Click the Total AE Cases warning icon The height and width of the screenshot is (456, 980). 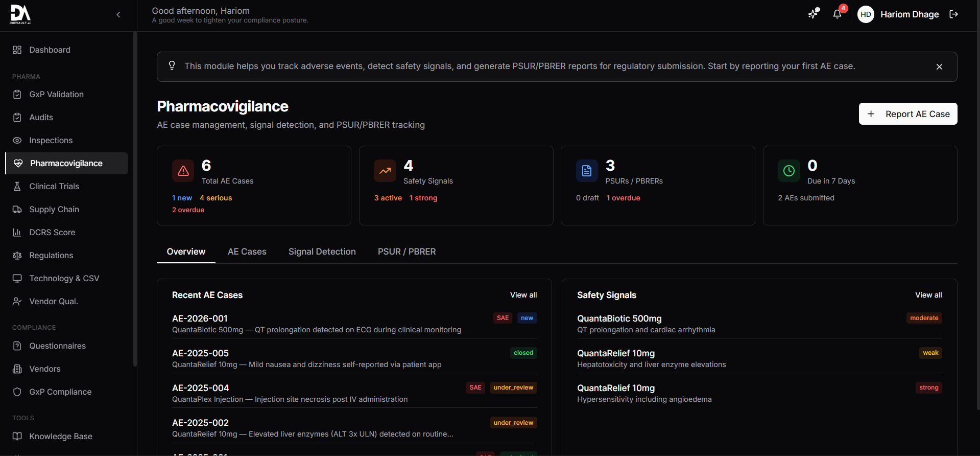tap(183, 171)
